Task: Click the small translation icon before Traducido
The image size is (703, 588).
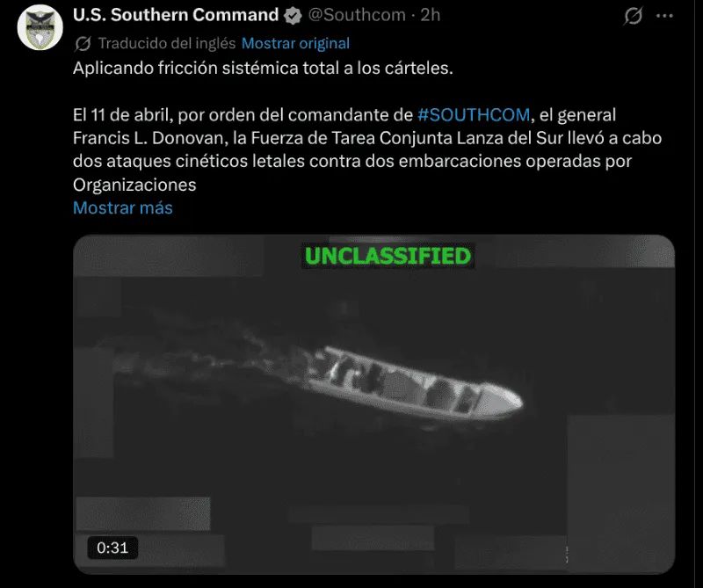Action: click(83, 44)
